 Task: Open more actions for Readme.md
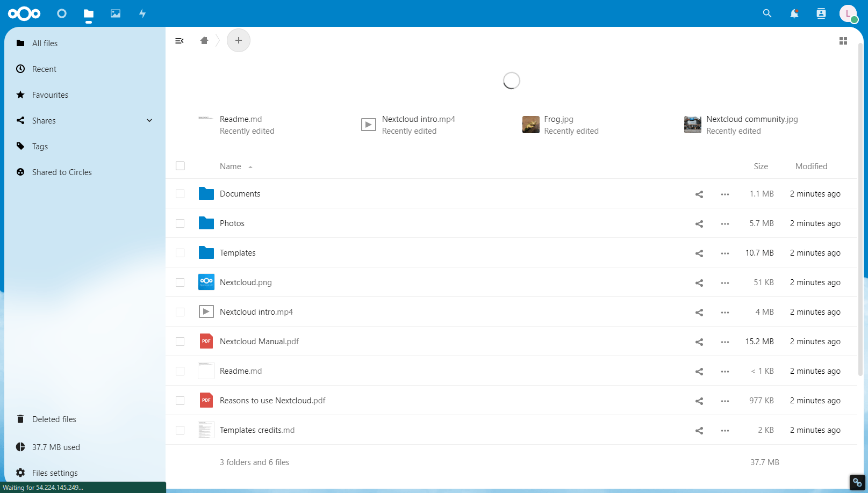coord(725,372)
